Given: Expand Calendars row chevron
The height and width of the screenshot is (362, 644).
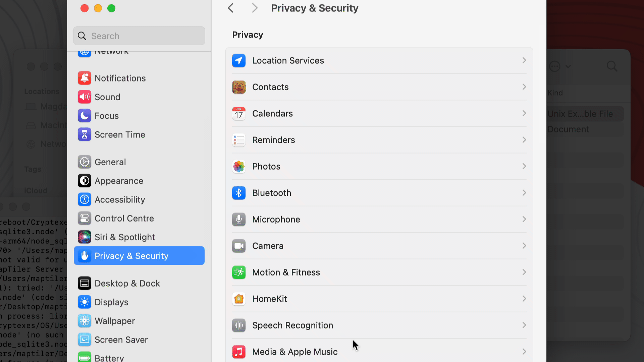Looking at the screenshot, I should 524,114.
